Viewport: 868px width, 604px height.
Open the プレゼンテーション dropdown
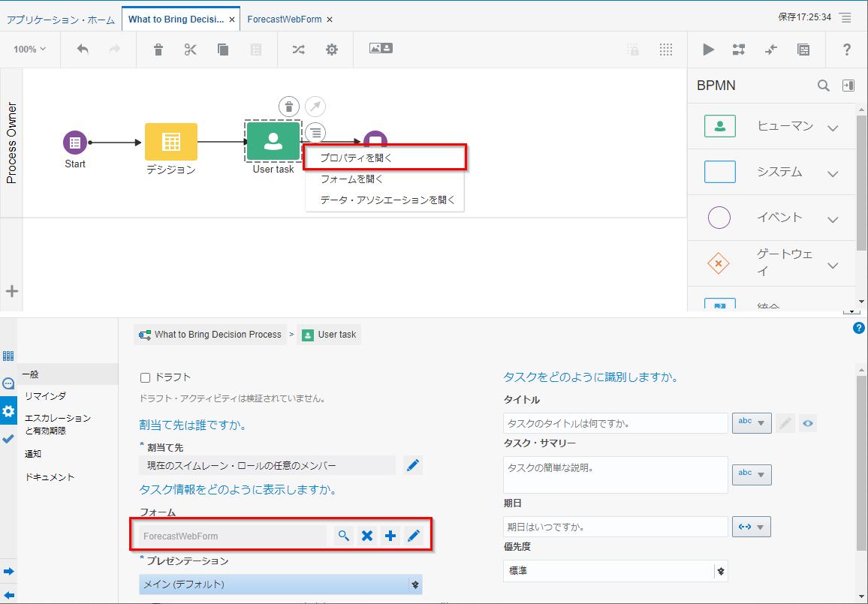(x=280, y=584)
